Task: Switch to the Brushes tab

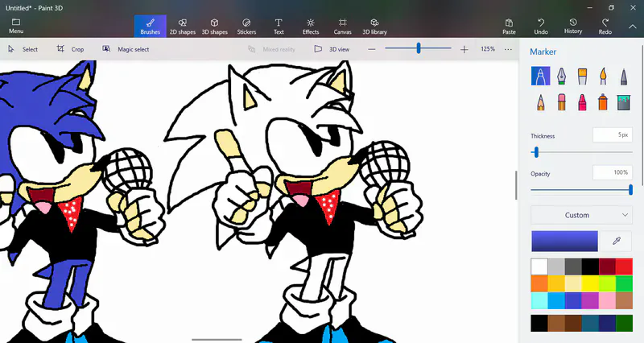Action: [151, 27]
